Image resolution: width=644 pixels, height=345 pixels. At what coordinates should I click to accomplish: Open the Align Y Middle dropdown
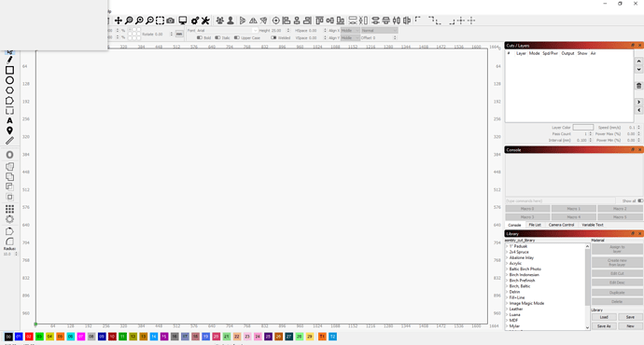tap(350, 37)
